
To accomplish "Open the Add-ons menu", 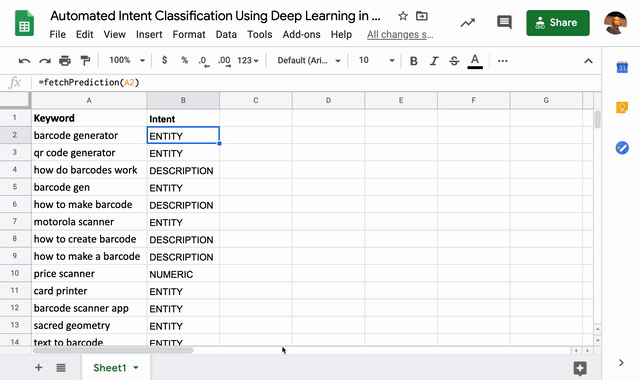I will coord(301,35).
